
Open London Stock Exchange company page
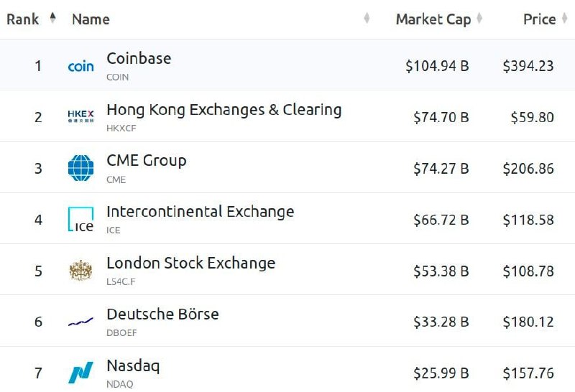tap(190, 263)
